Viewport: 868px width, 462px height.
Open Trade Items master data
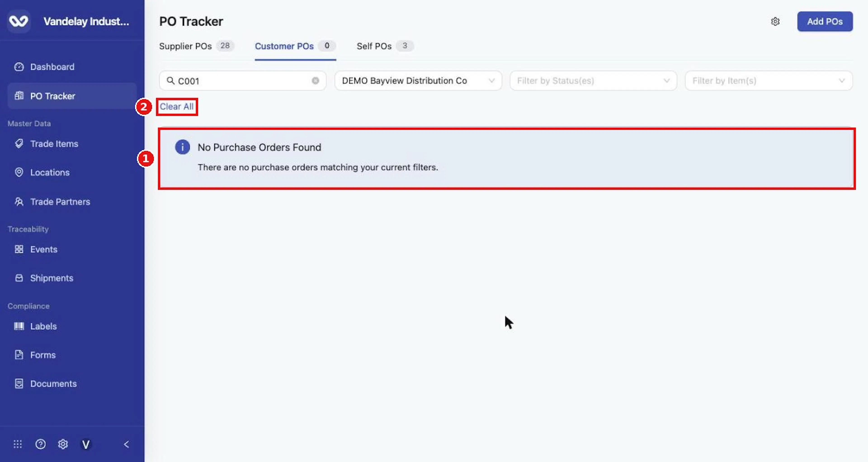click(72, 144)
